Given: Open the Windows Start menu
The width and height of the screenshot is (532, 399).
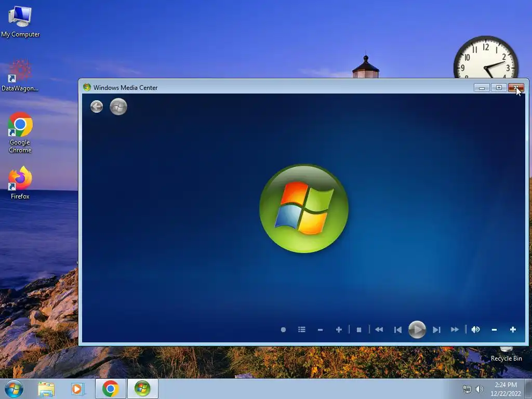Looking at the screenshot, I should (14, 389).
